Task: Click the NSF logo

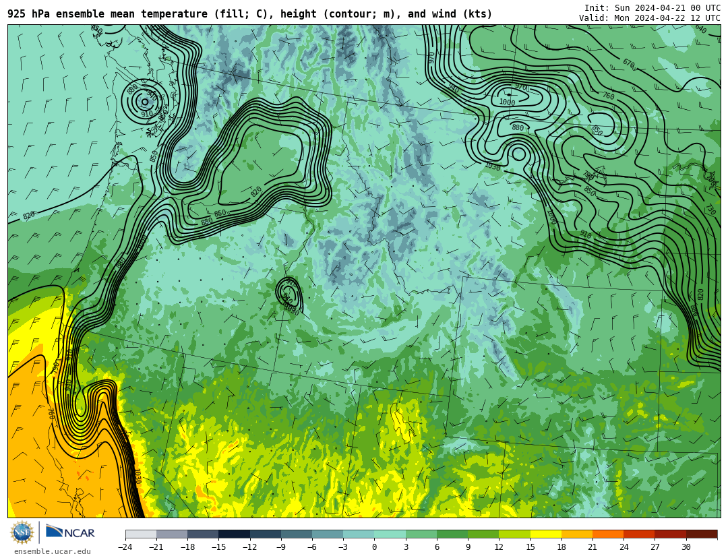Action: [x=22, y=532]
